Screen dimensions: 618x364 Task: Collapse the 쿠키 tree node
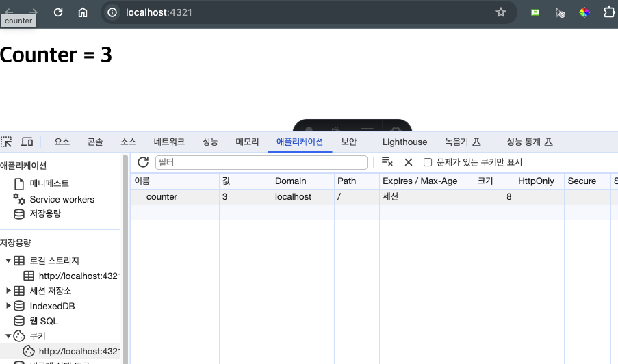coord(8,336)
